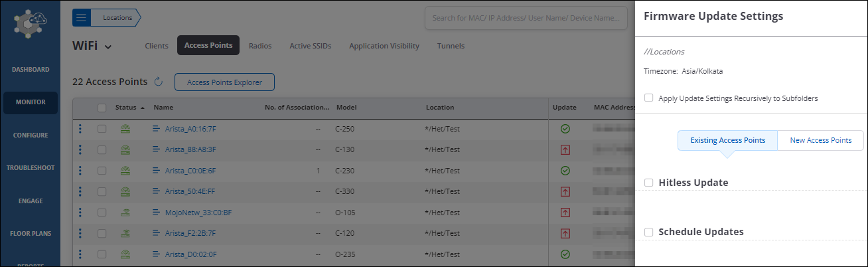Open Access Points Explorer
This screenshot has height=267, width=868.
[224, 82]
